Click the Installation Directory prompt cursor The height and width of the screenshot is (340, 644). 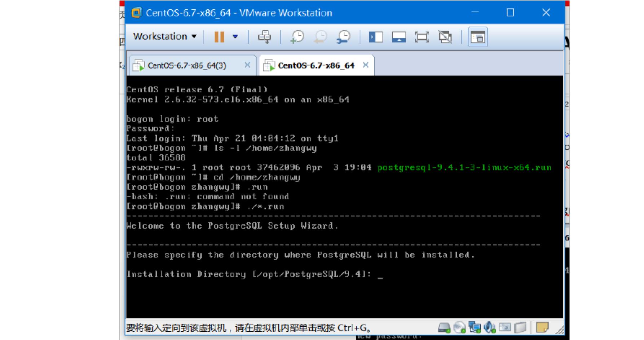click(380, 278)
